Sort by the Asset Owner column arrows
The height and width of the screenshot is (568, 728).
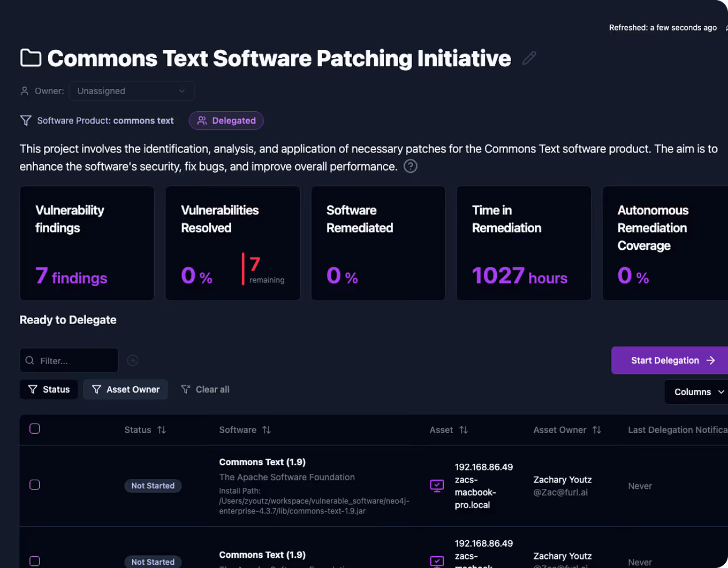(x=597, y=430)
